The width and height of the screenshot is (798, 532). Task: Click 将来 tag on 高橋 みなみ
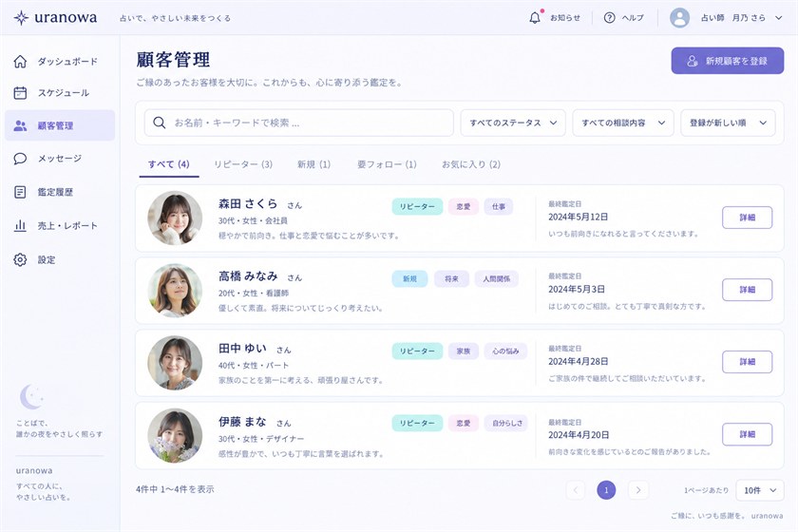tap(451, 279)
